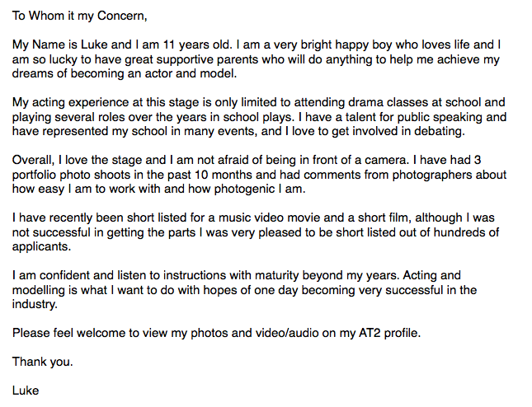
Task: Click the closing signature 'Luke'
Action: (x=26, y=391)
